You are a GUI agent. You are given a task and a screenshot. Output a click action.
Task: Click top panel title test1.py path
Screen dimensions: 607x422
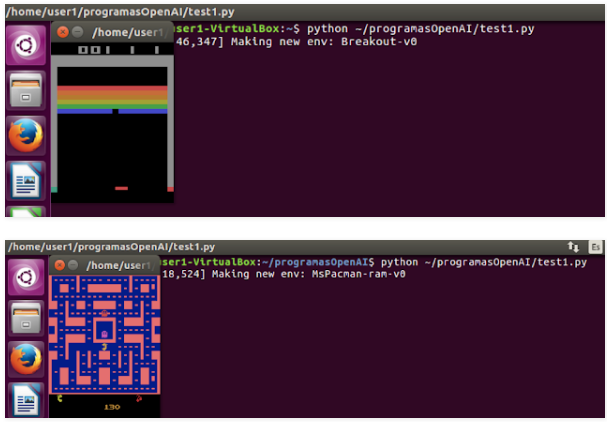120,12
